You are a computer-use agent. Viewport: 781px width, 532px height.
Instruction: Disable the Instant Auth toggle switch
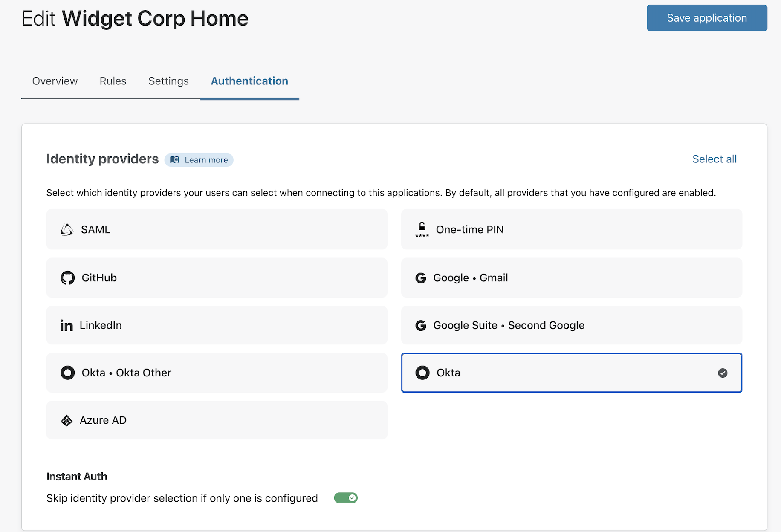[x=345, y=498]
